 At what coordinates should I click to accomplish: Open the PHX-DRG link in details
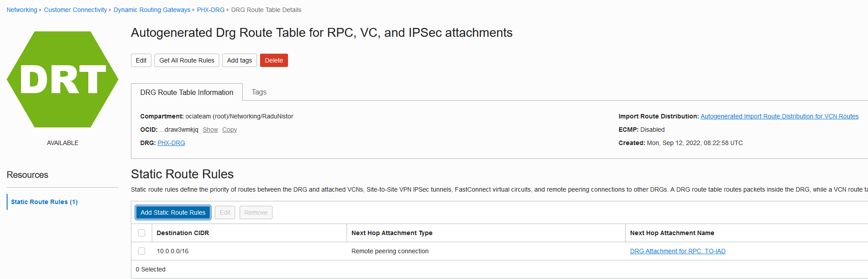171,143
